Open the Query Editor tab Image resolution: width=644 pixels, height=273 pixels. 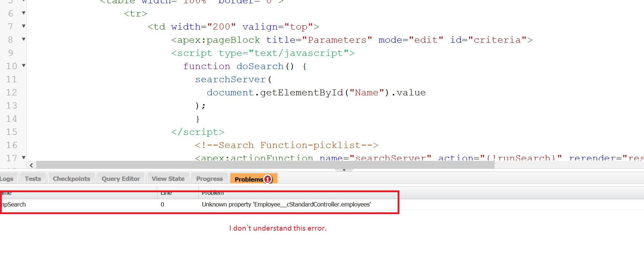click(x=121, y=179)
